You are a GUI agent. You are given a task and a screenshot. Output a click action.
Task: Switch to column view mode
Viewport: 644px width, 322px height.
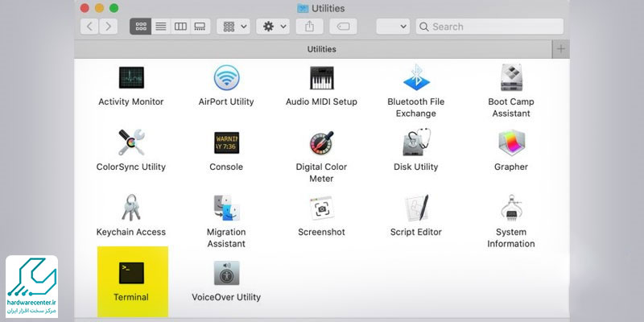pyautogui.click(x=180, y=27)
